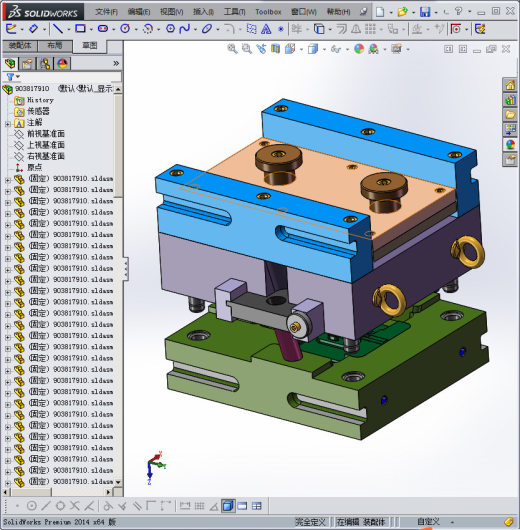520x530 pixels.
Task: Open the PropertyManager tab icon
Action: [x=27, y=64]
